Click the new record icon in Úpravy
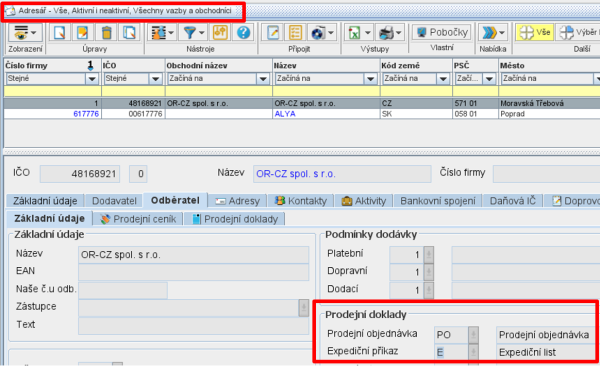This screenshot has width=600, height=367. click(x=59, y=33)
